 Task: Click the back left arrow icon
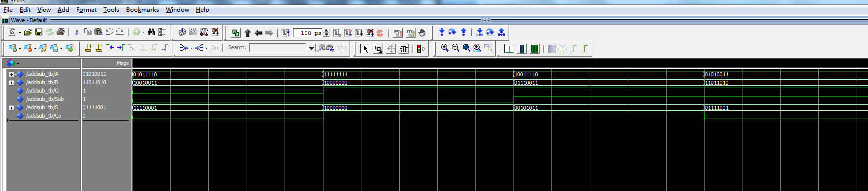[258, 33]
